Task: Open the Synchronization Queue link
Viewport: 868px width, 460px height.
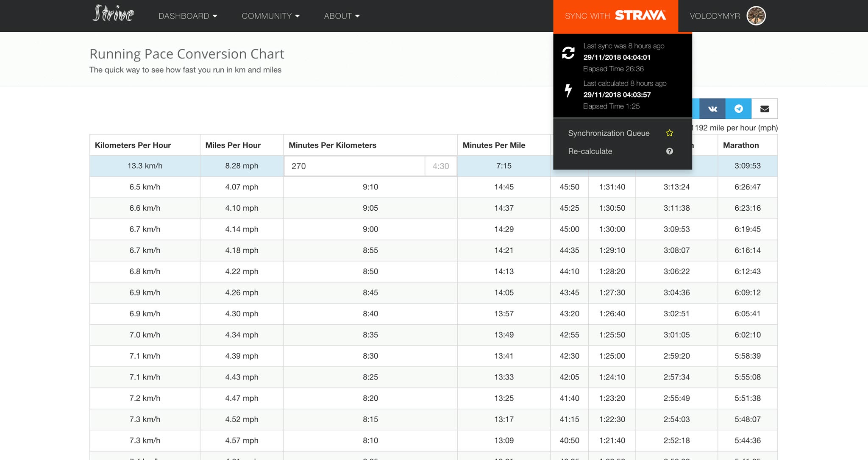Action: click(609, 133)
